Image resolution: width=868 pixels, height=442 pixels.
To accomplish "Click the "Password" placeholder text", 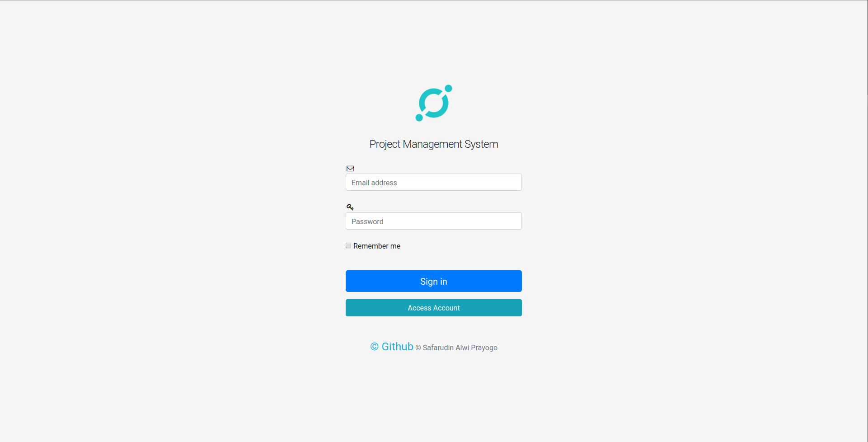I will 367,221.
